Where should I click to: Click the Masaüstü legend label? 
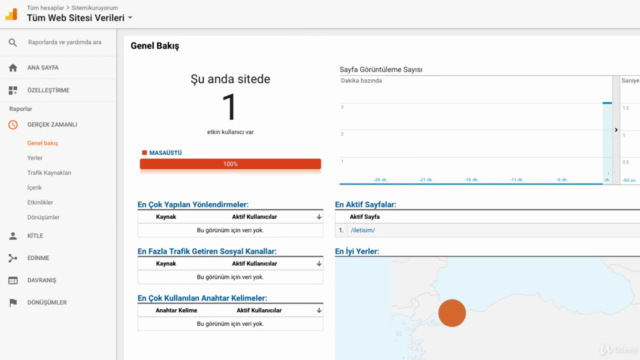(165, 153)
